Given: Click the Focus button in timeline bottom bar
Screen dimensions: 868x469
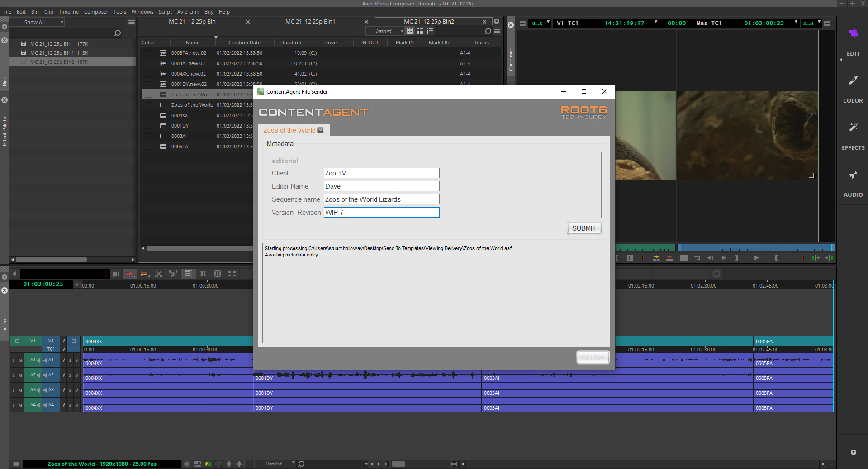Looking at the screenshot, I should (x=187, y=464).
